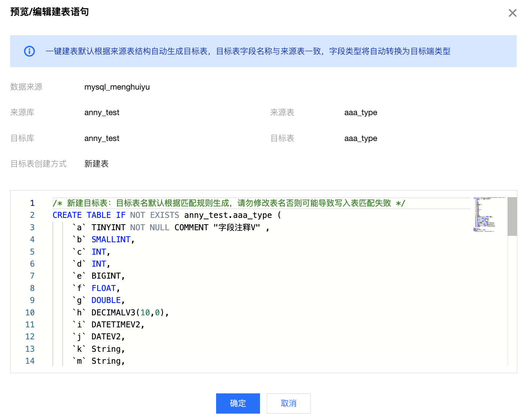Click line number 14 in gutter

pyautogui.click(x=30, y=361)
